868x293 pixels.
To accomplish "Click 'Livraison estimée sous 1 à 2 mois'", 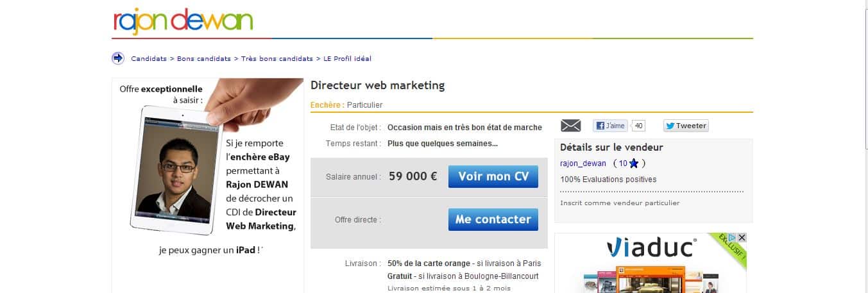I will [x=449, y=288].
